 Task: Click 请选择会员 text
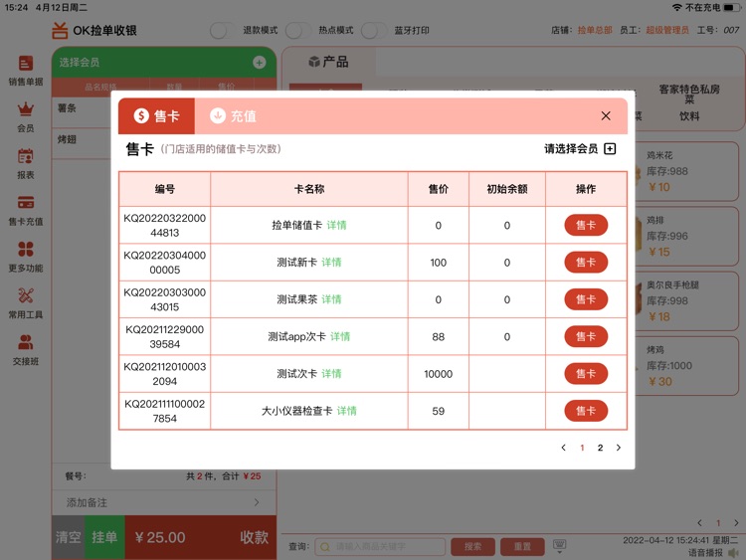[571, 149]
